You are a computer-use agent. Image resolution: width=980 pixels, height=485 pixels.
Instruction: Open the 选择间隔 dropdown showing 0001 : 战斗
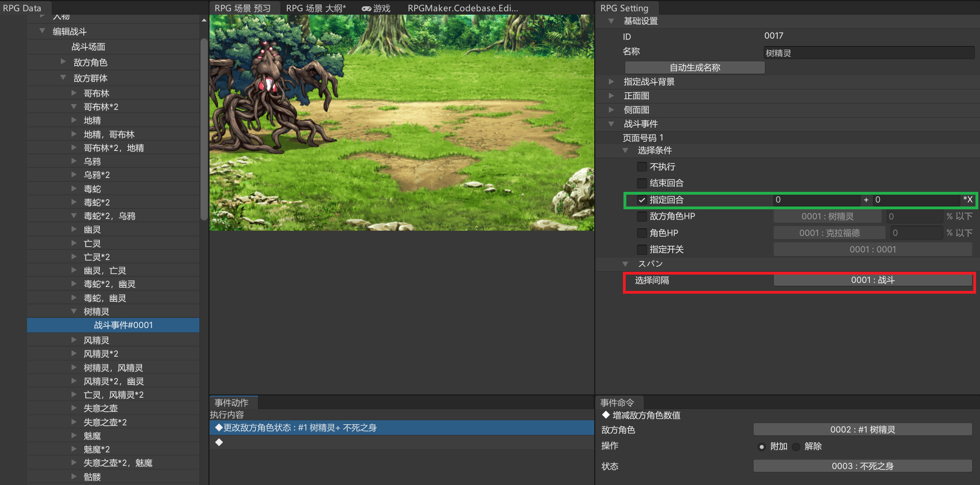(872, 280)
